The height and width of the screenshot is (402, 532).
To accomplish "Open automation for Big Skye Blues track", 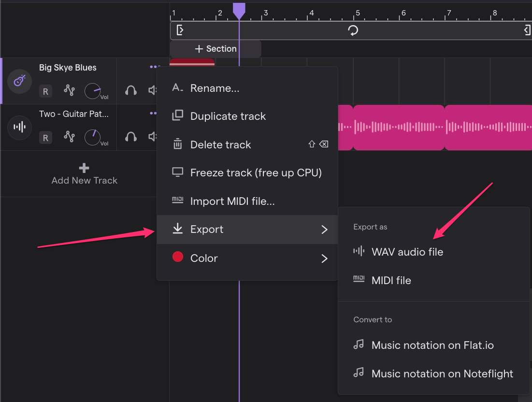I will [x=69, y=90].
